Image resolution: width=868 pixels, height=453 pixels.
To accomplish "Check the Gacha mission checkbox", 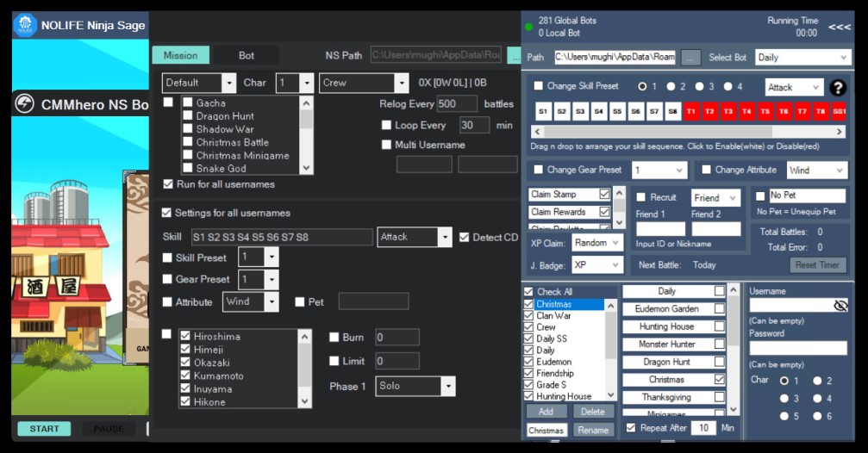I will [x=188, y=102].
